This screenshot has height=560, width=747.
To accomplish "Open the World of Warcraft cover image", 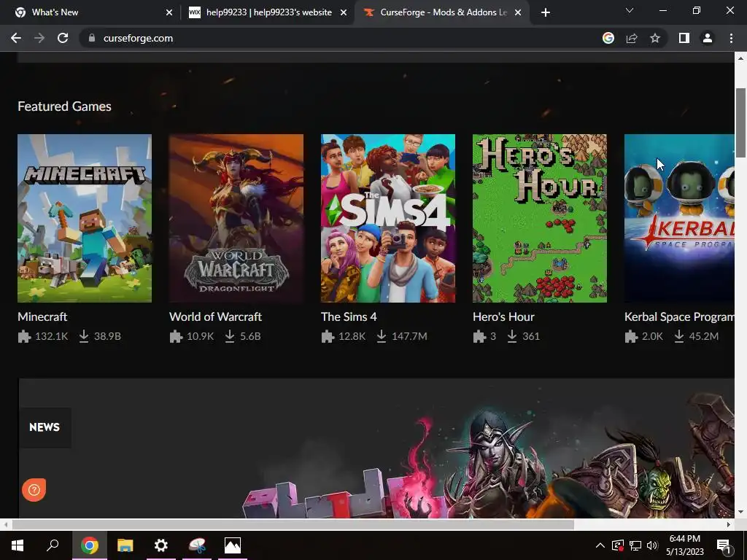I will click(x=236, y=218).
